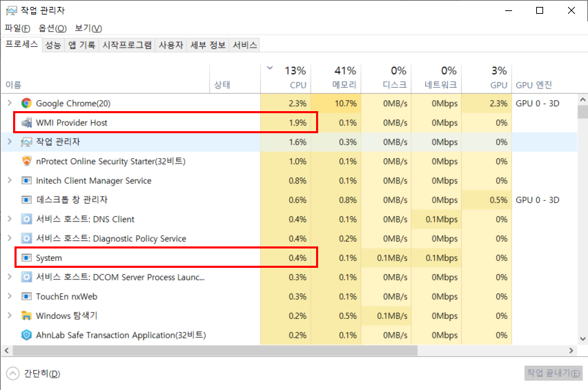The height and width of the screenshot is (390, 588).
Task: Click the horizontal scrollbar left arrow
Action: (6, 351)
